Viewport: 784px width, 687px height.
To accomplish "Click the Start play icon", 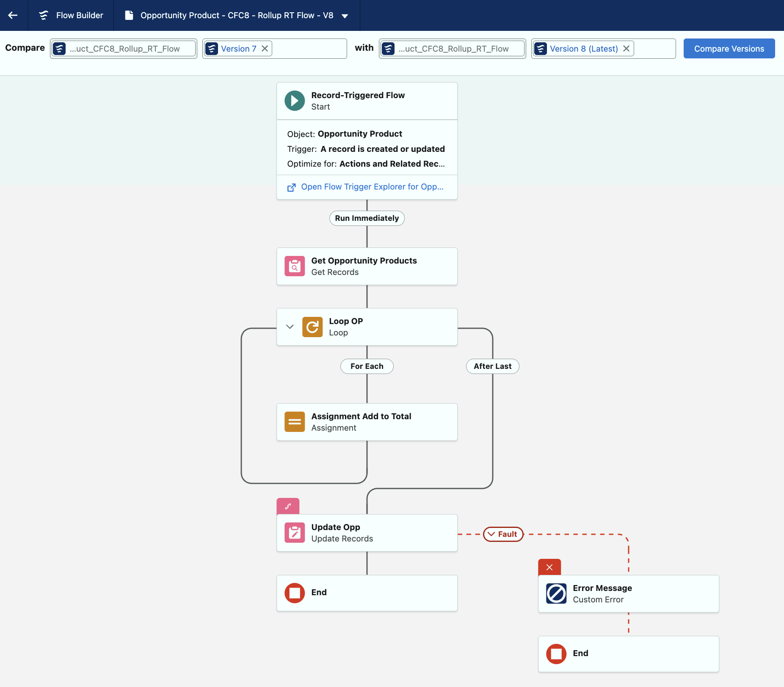I will point(295,101).
